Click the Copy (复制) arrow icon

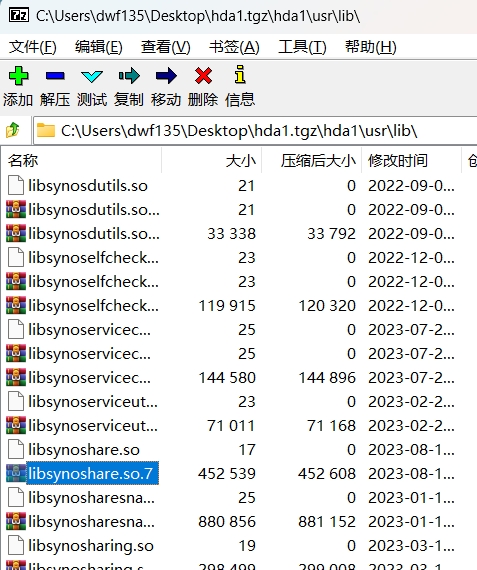click(x=129, y=76)
